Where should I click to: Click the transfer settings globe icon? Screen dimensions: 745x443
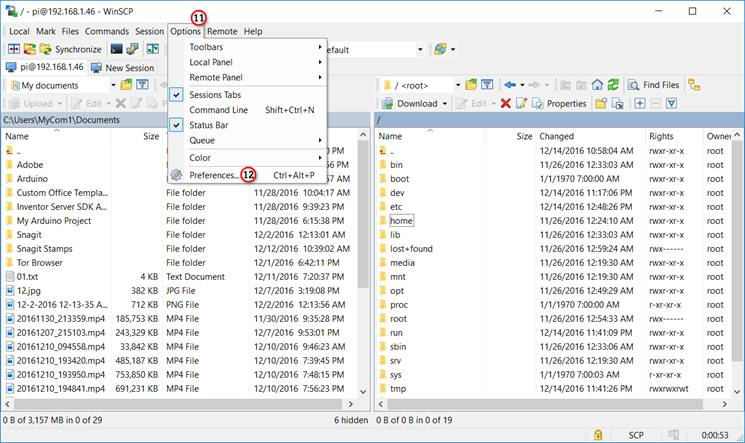coord(440,49)
